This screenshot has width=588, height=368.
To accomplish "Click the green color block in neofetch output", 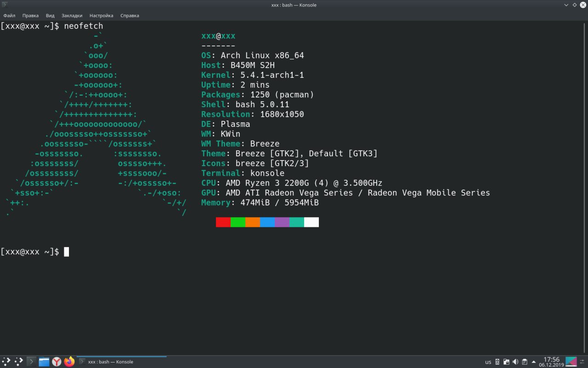I will point(238,222).
